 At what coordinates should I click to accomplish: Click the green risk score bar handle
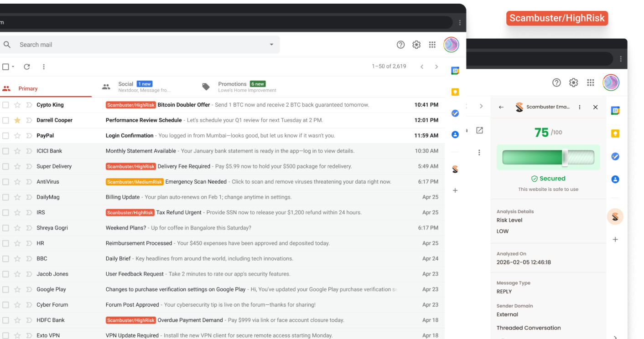click(565, 157)
